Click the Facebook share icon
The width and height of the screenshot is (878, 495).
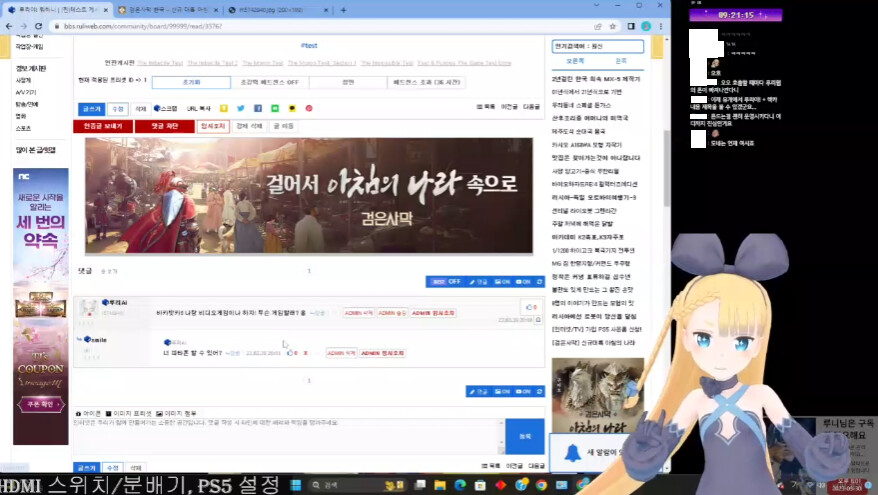(258, 108)
